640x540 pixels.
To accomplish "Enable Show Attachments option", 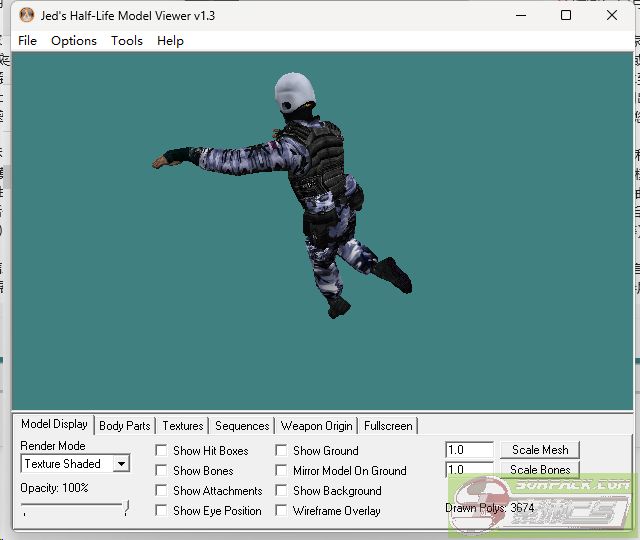I will [x=161, y=491].
